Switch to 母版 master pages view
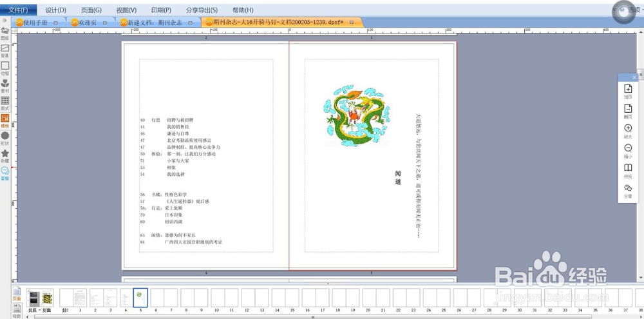 [17, 311]
